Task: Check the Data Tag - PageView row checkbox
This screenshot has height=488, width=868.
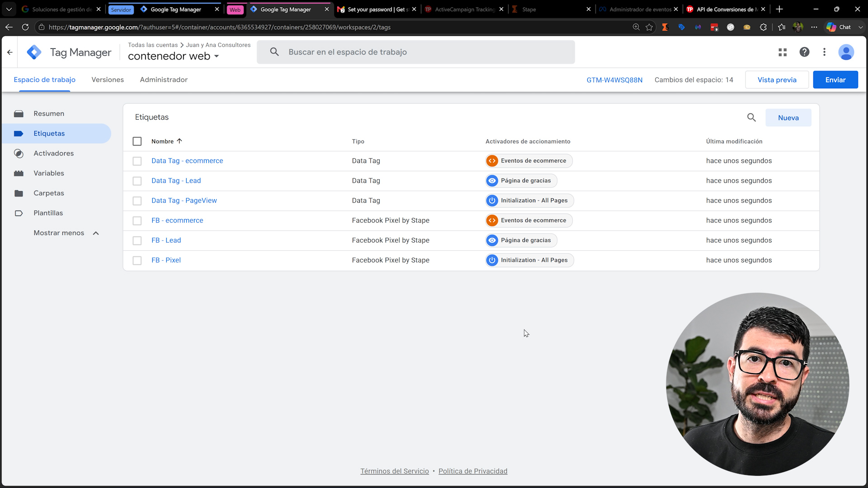Action: [137, 201]
